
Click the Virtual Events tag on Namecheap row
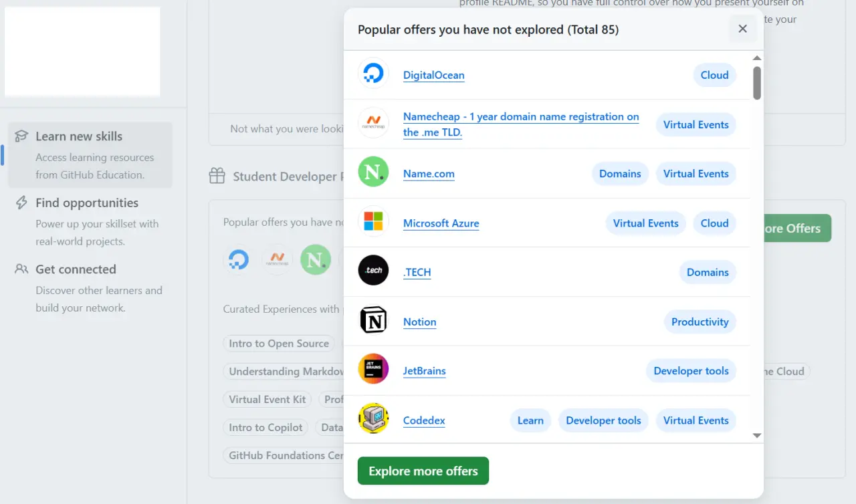tap(695, 124)
